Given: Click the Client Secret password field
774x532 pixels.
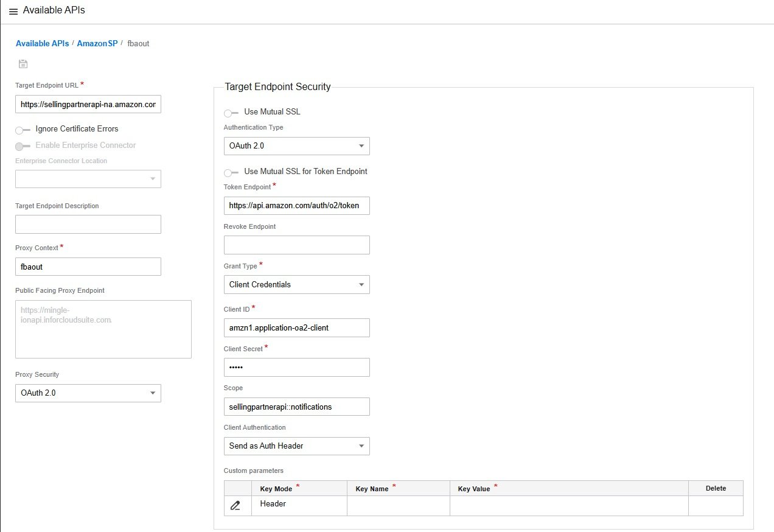Looking at the screenshot, I should click(296, 367).
